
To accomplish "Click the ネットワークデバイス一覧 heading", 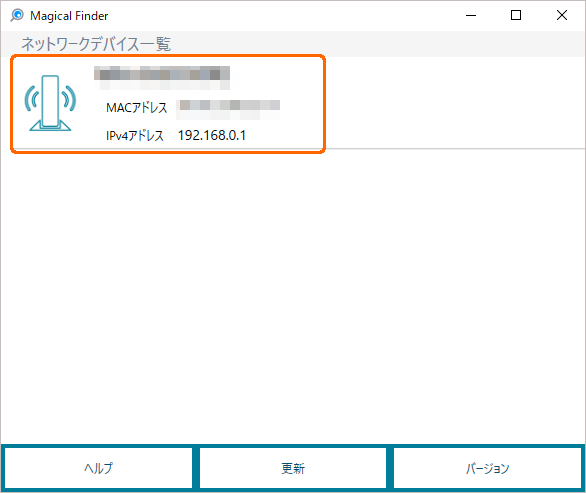I will pyautogui.click(x=96, y=44).
